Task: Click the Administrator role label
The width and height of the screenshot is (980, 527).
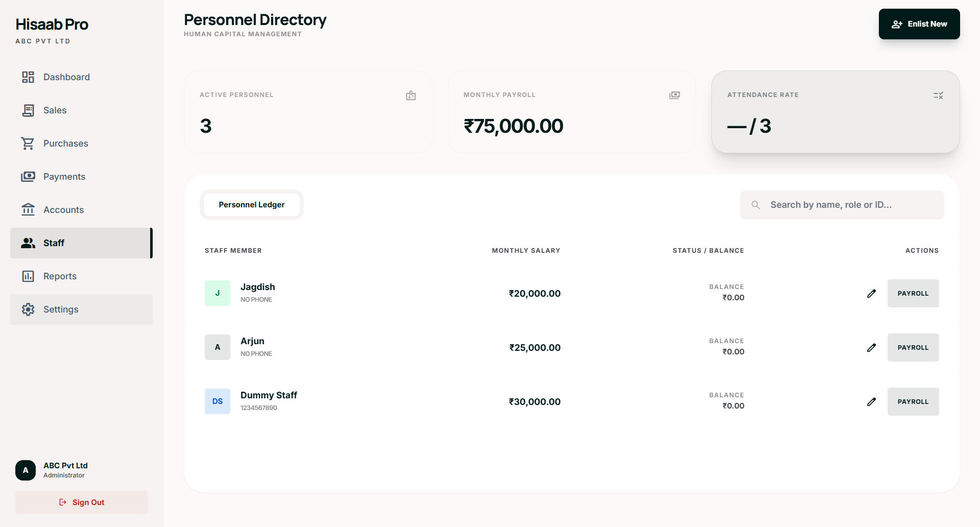Action: point(64,475)
